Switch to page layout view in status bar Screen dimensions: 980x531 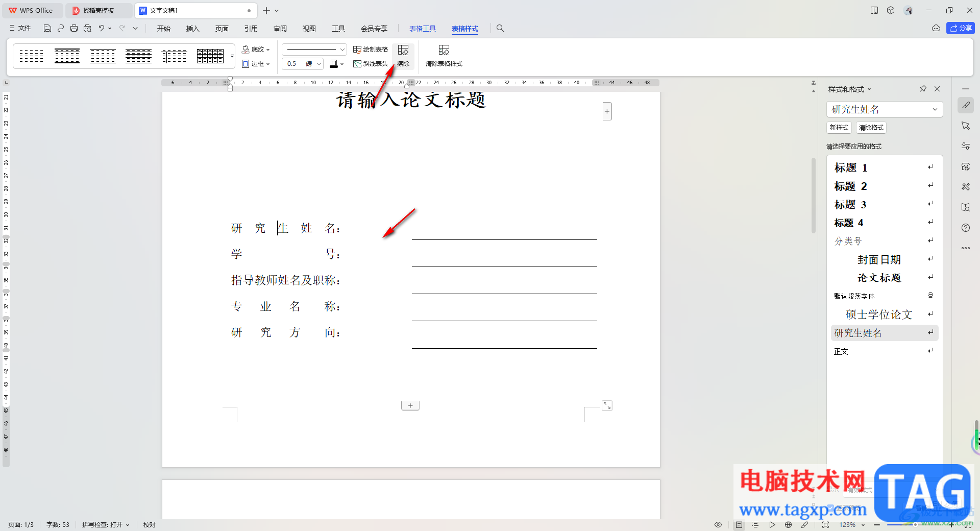click(x=739, y=525)
